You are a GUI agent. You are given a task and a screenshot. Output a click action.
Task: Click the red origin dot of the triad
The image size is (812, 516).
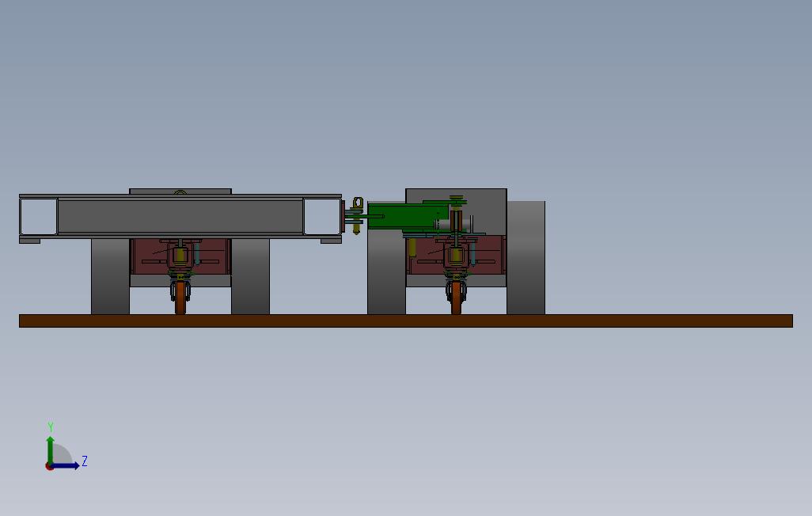pyautogui.click(x=49, y=467)
